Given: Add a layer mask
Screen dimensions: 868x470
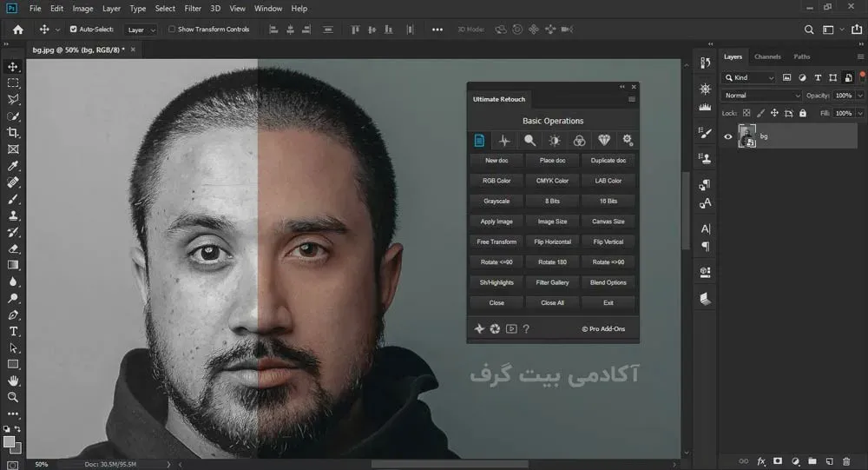Looking at the screenshot, I should 778,461.
